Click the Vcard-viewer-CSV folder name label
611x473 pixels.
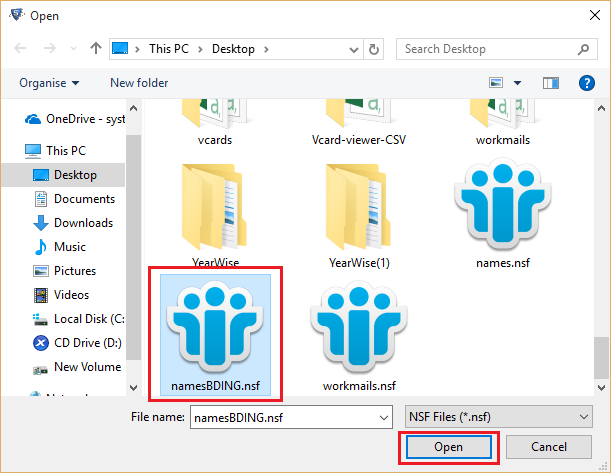click(359, 140)
